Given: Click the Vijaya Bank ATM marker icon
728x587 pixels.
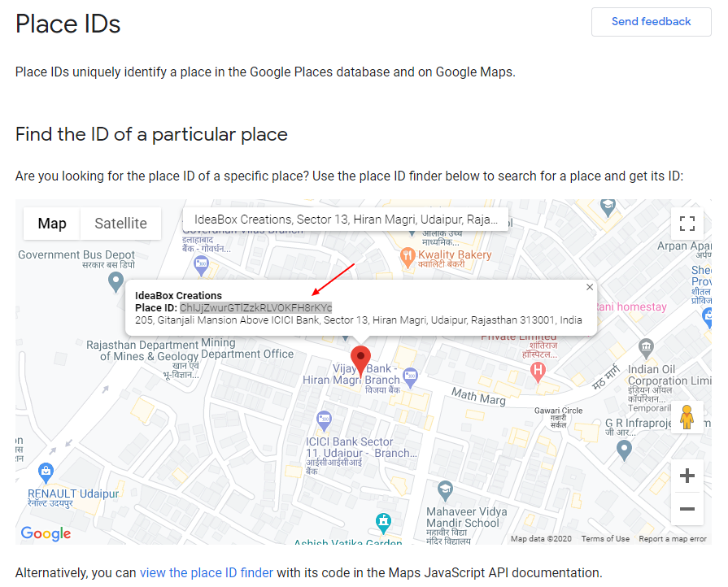Looking at the screenshot, I should point(410,378).
